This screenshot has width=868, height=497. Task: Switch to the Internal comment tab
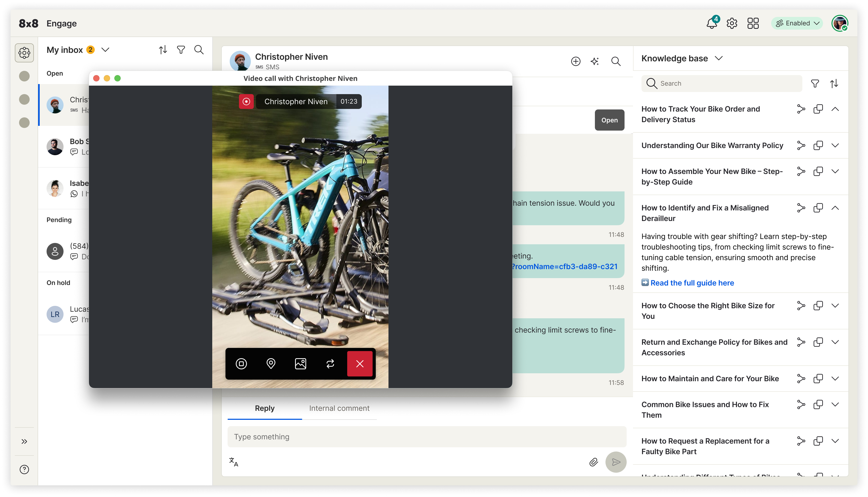tap(339, 408)
